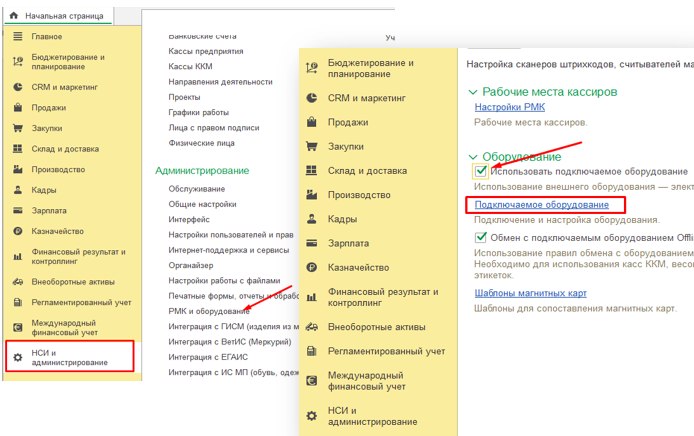Viewport: 694px width, 436px height.
Task: Open Обслуживание under Администрирование
Action: 197,189
